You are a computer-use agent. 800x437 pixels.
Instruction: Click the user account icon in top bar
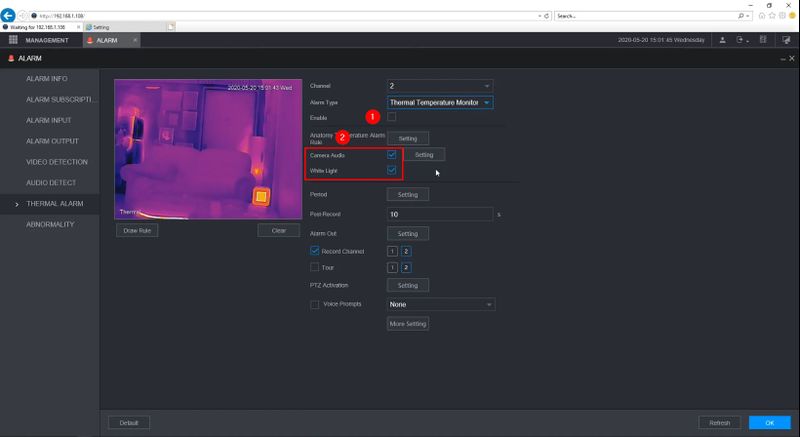pyautogui.click(x=722, y=40)
